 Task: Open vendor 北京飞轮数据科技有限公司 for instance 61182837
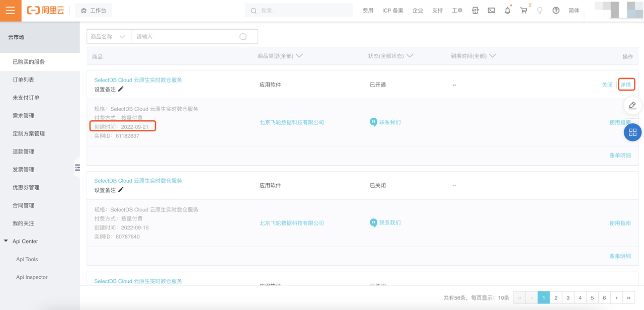pos(292,122)
